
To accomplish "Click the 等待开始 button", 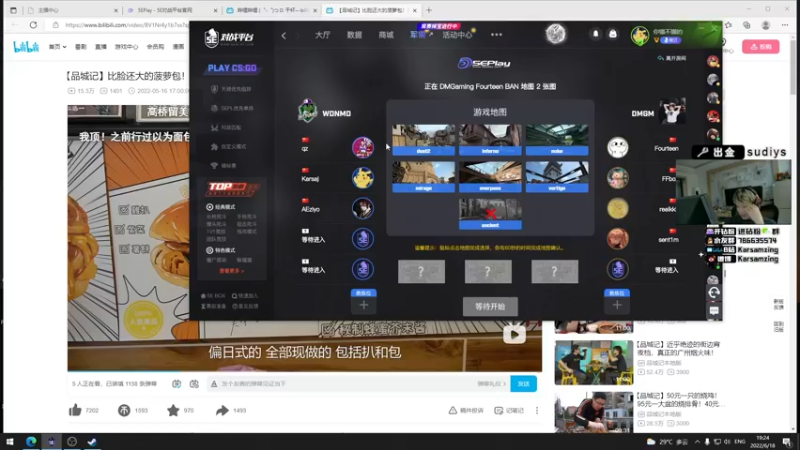I will pyautogui.click(x=490, y=307).
